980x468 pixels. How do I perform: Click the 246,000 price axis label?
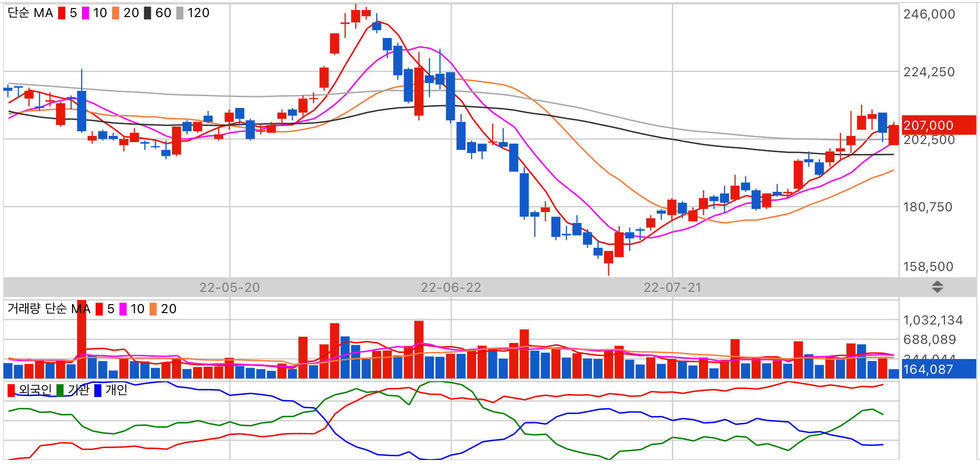click(x=929, y=14)
